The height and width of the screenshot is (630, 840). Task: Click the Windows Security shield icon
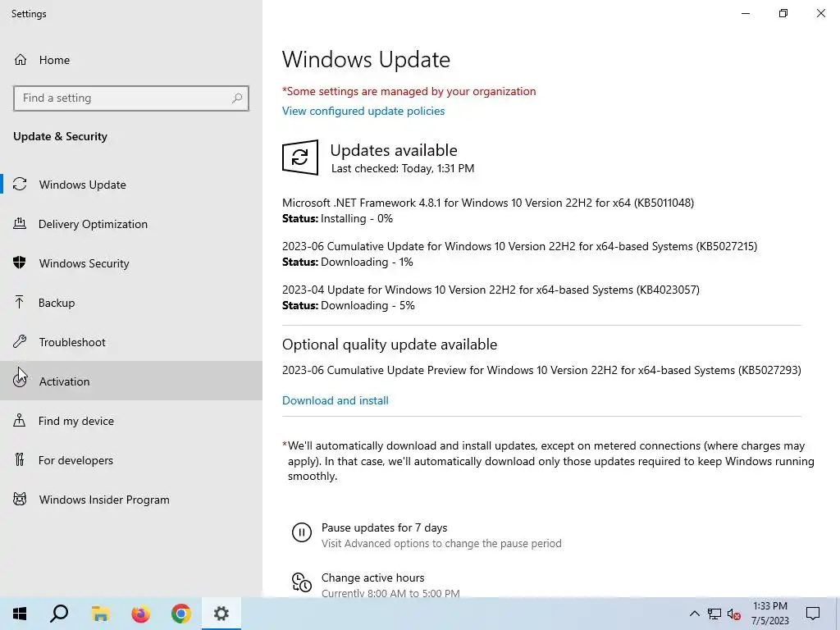tap(20, 263)
